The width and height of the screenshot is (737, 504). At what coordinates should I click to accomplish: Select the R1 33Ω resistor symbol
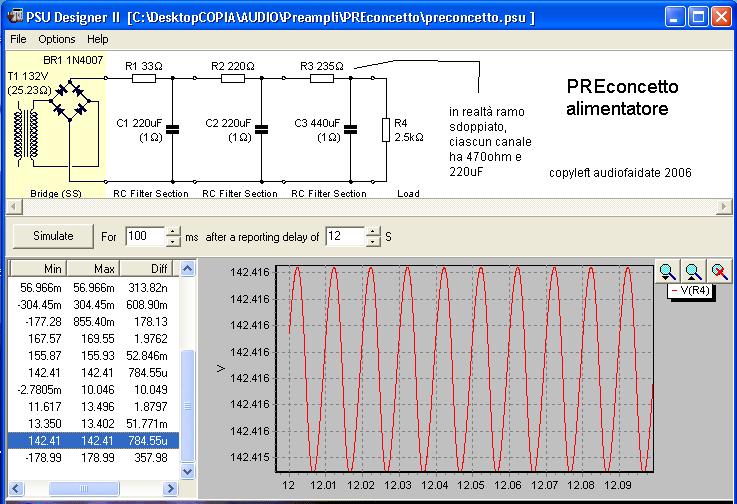[x=143, y=78]
